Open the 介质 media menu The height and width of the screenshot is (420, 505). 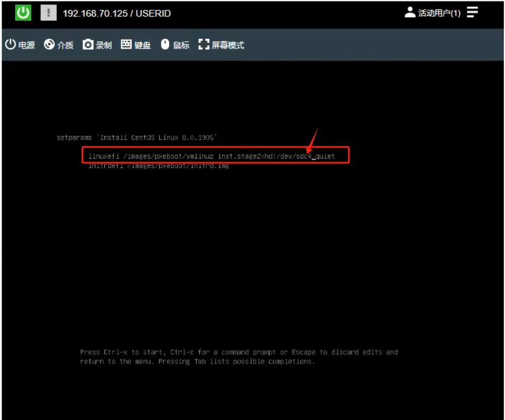tap(58, 44)
